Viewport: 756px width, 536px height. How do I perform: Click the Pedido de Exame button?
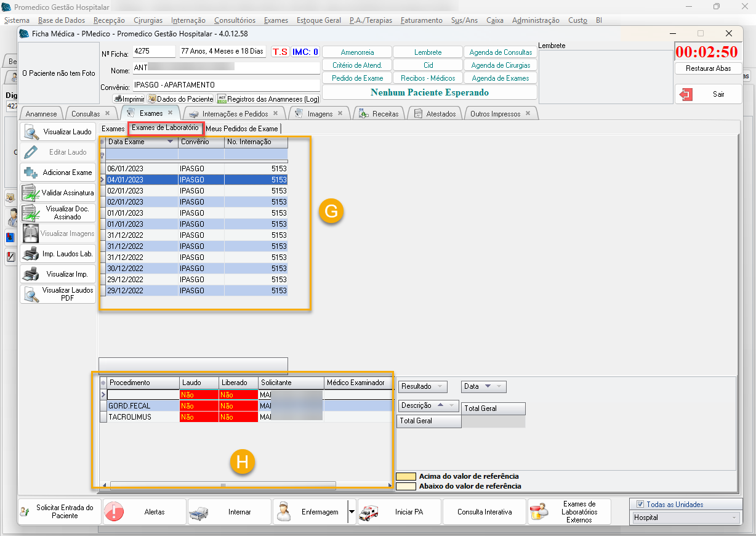coord(357,78)
